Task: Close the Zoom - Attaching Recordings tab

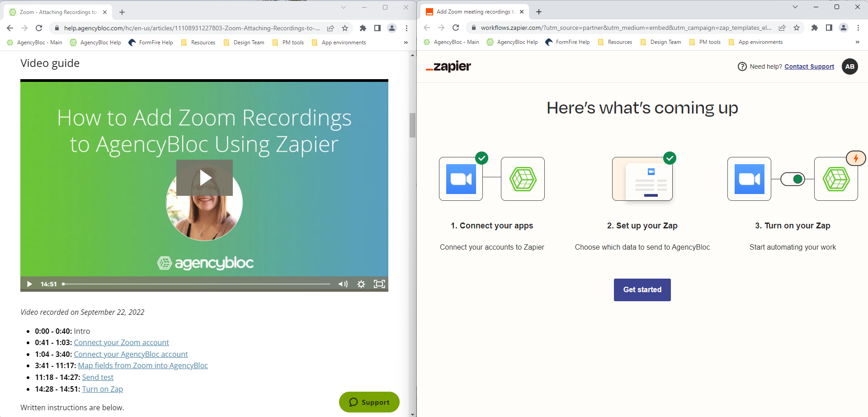Action: 105,12
